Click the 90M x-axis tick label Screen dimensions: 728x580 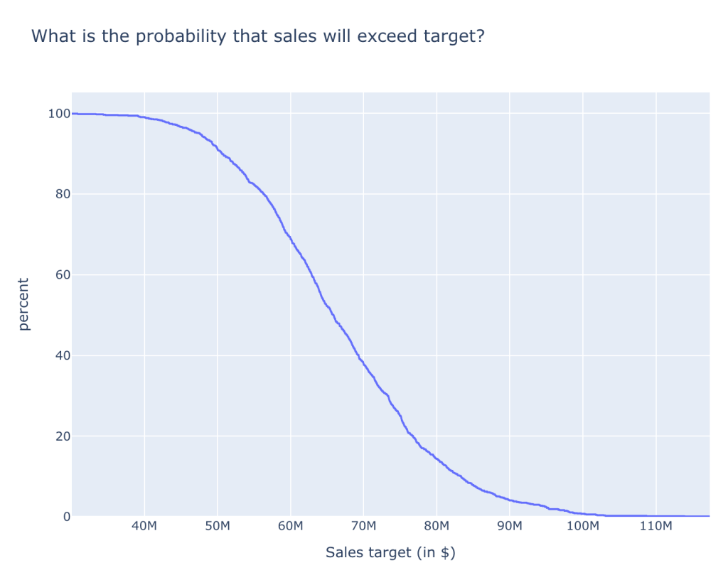510,527
